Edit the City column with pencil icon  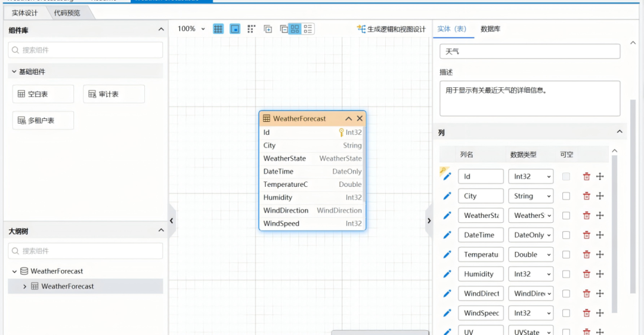(447, 196)
